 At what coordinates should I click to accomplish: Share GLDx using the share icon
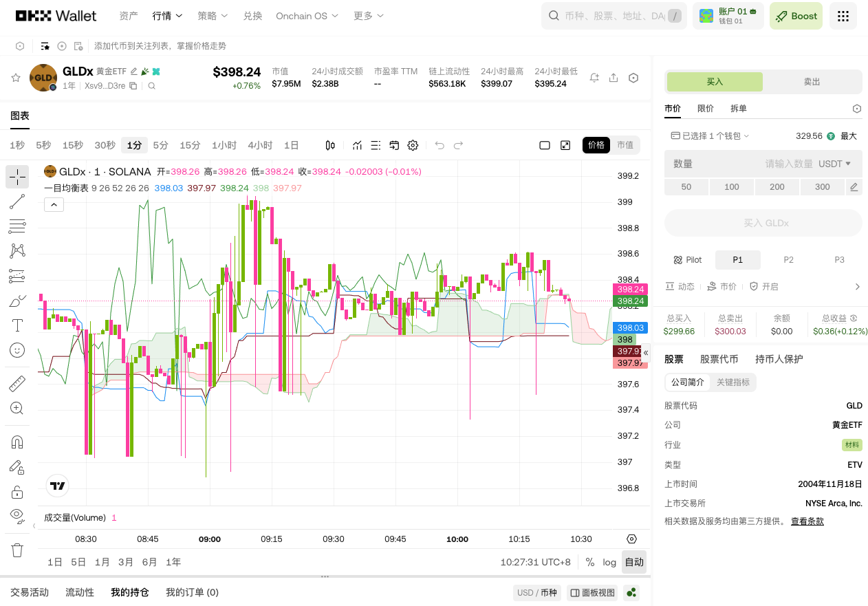coord(614,78)
